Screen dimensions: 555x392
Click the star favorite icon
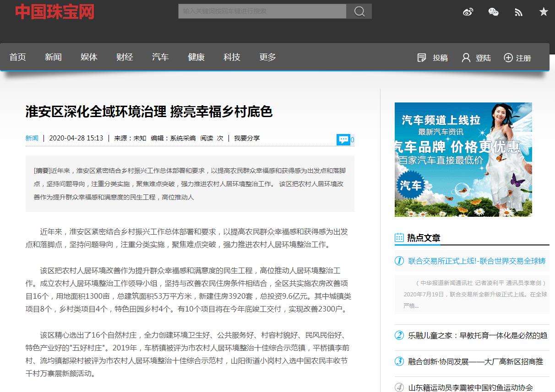tap(544, 12)
